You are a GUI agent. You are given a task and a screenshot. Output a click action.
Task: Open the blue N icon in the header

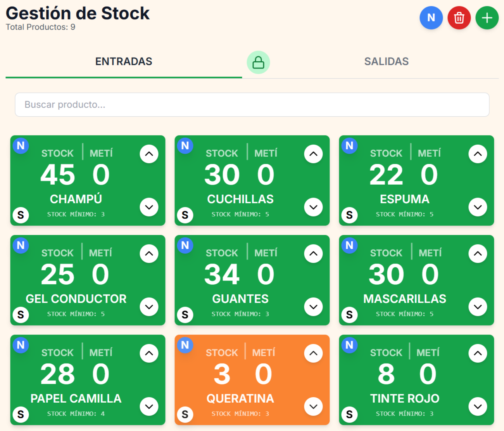click(x=431, y=18)
